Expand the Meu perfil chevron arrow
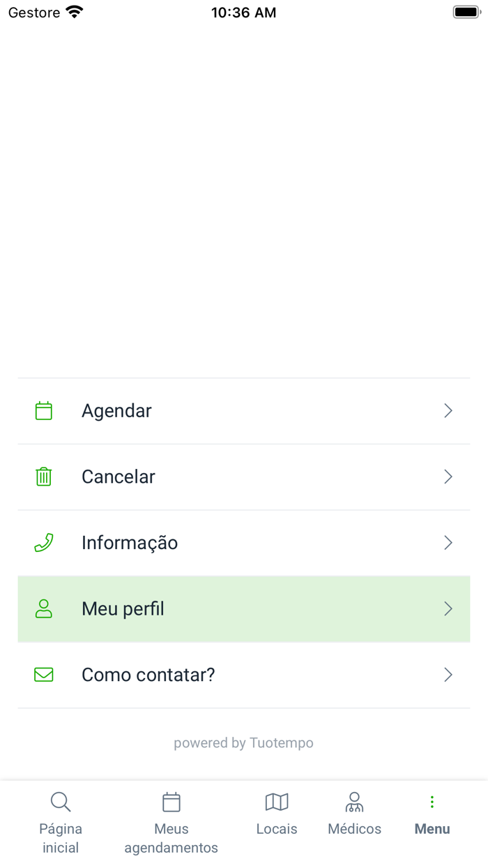This screenshot has height=868, width=488. point(448,608)
